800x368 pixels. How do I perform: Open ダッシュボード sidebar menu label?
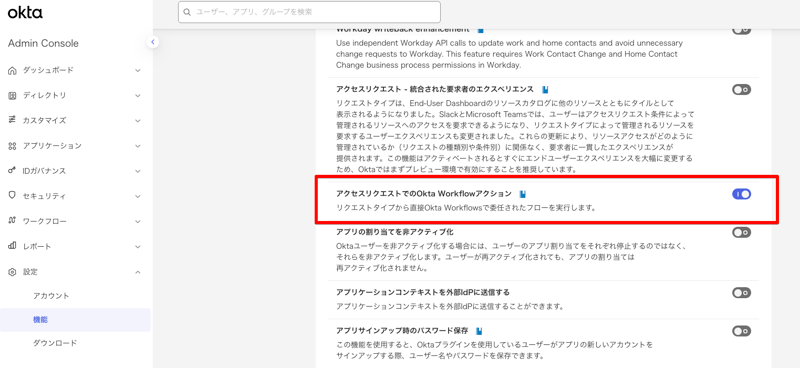pyautogui.click(x=48, y=70)
